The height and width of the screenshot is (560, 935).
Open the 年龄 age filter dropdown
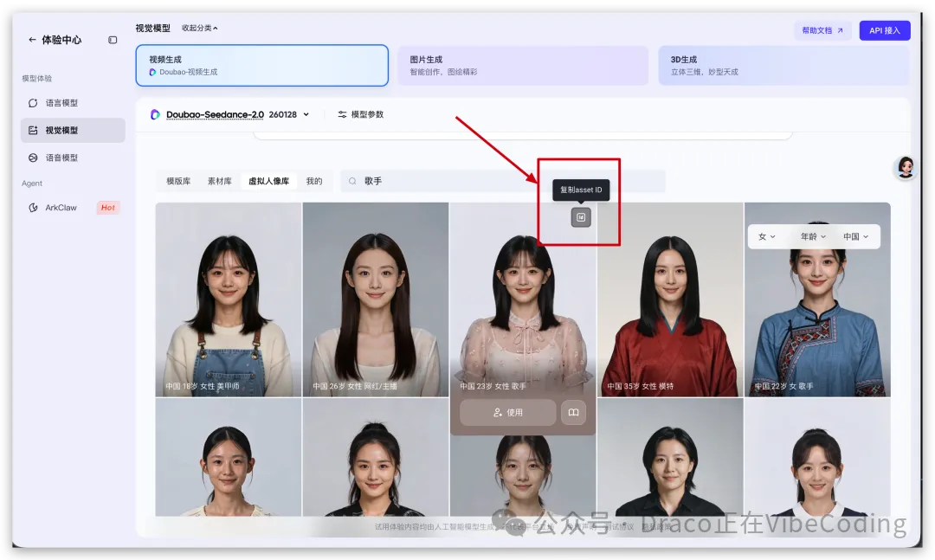click(x=813, y=237)
